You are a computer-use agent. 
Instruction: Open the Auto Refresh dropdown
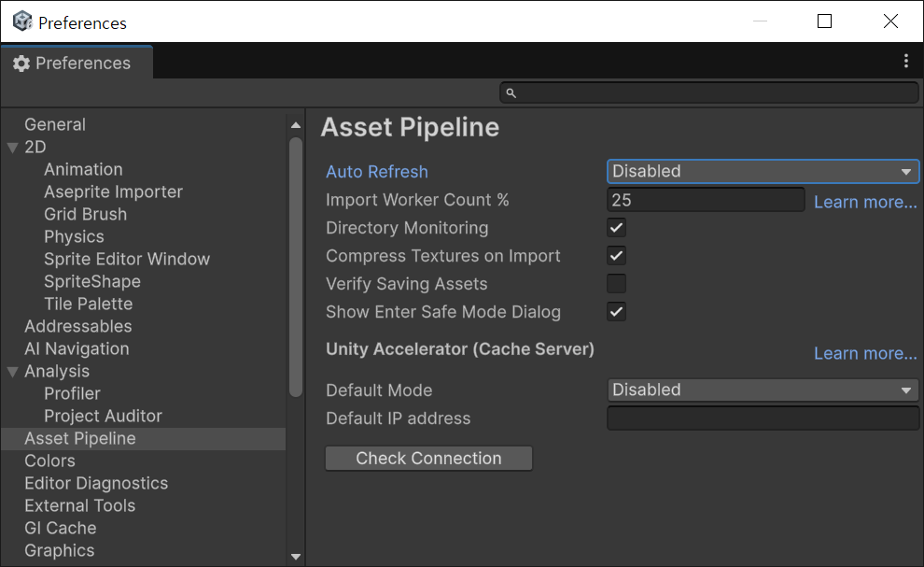[x=763, y=171]
